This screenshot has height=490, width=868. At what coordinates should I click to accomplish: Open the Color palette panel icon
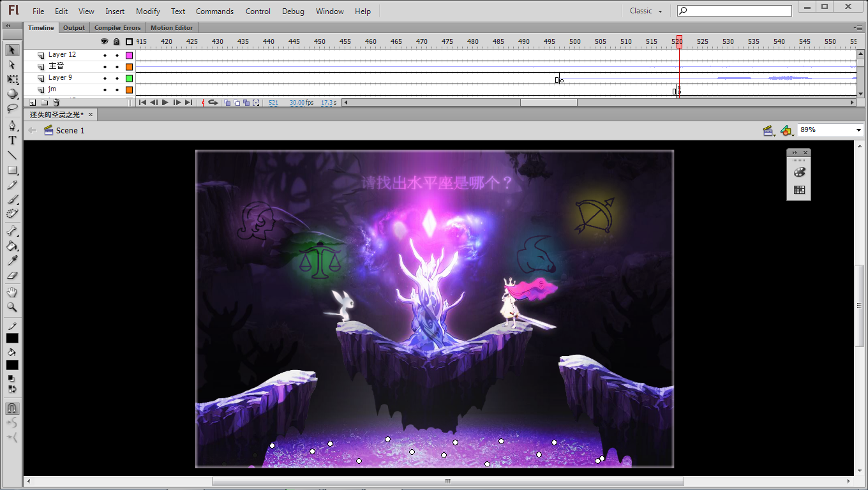[799, 172]
